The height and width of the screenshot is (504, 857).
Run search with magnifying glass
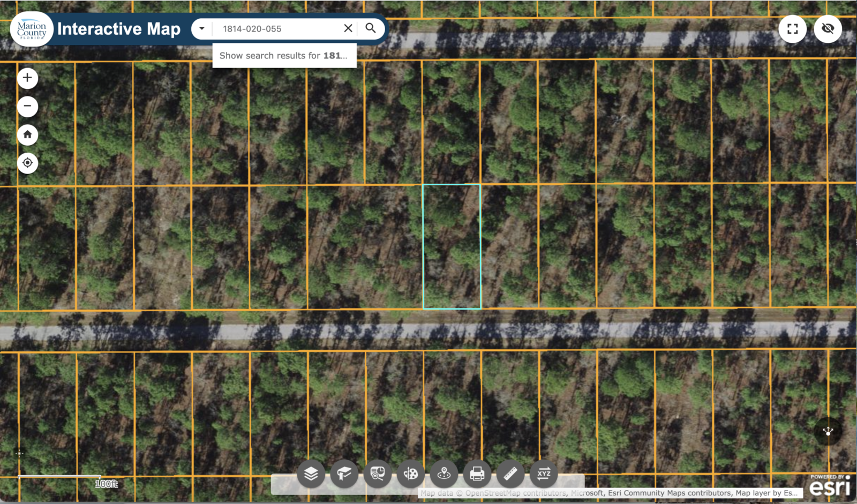(371, 28)
